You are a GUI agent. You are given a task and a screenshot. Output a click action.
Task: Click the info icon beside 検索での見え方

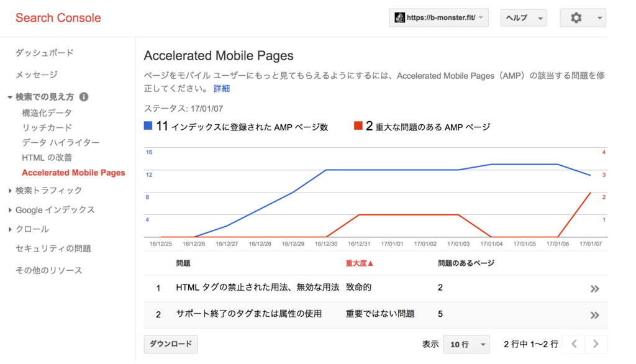point(84,97)
